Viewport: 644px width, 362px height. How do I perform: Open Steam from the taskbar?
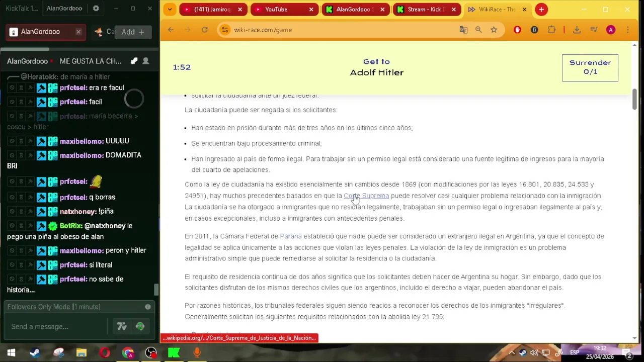click(35, 353)
